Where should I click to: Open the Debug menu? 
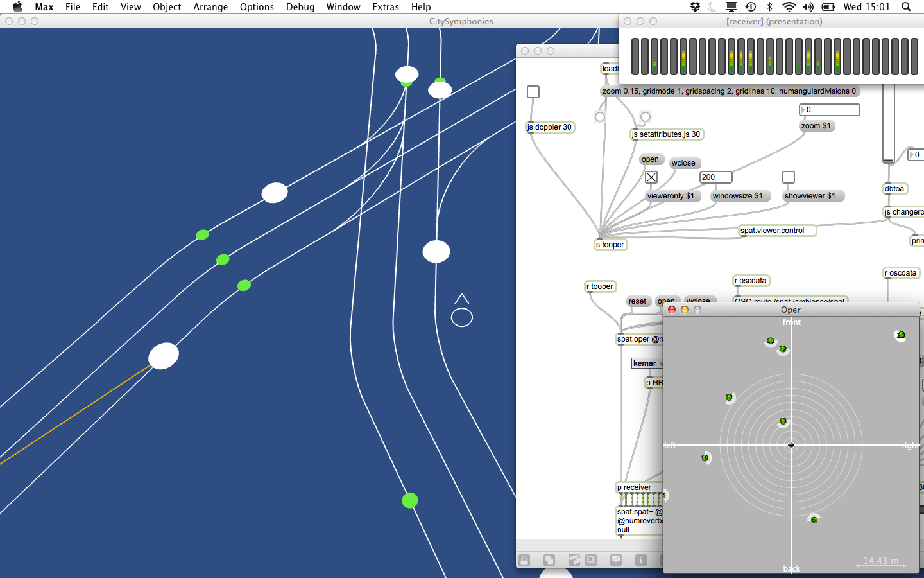300,7
